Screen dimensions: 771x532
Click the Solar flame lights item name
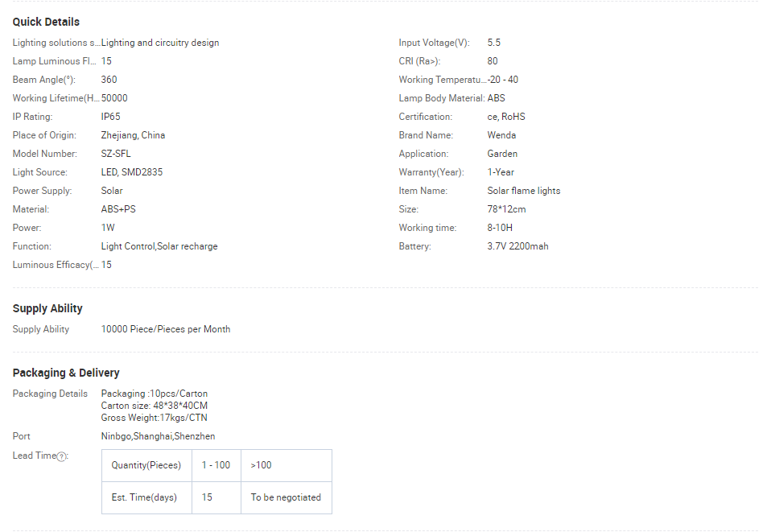524,191
